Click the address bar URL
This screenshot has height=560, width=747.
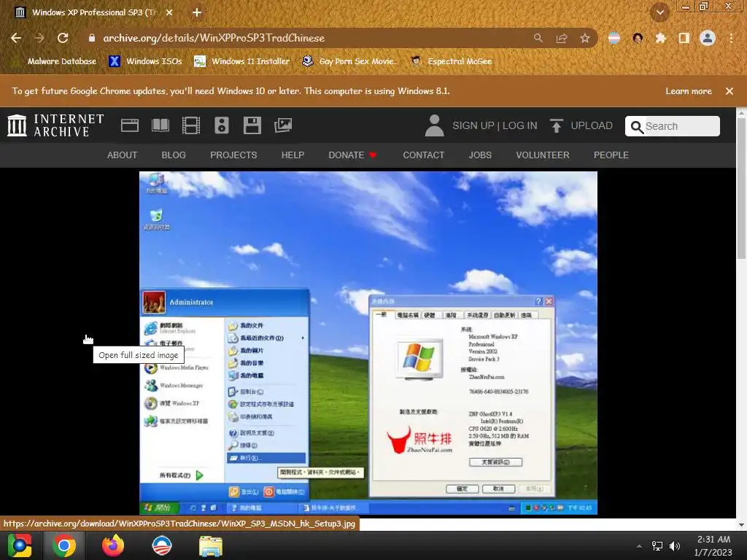coord(214,38)
